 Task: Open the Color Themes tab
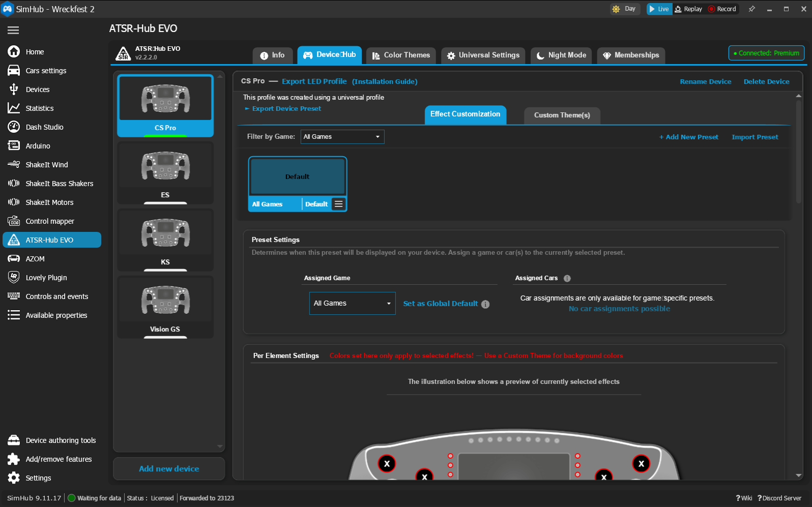[x=401, y=55]
